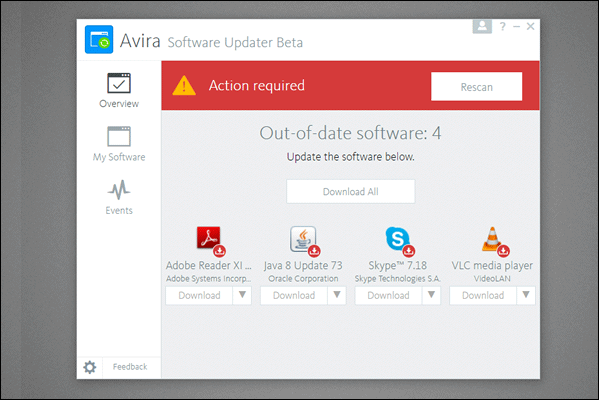Expand VLC download options arrow
Image resolution: width=599 pixels, height=400 pixels.
tap(526, 295)
